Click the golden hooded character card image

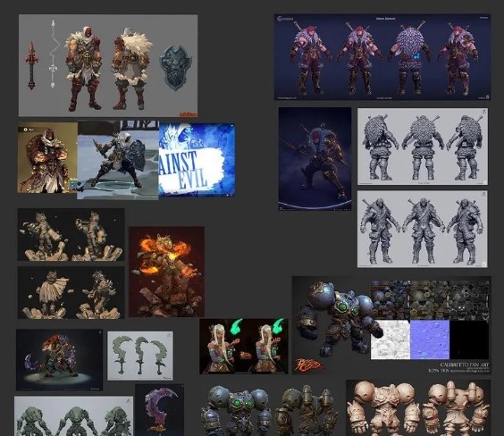pyautogui.click(x=47, y=157)
